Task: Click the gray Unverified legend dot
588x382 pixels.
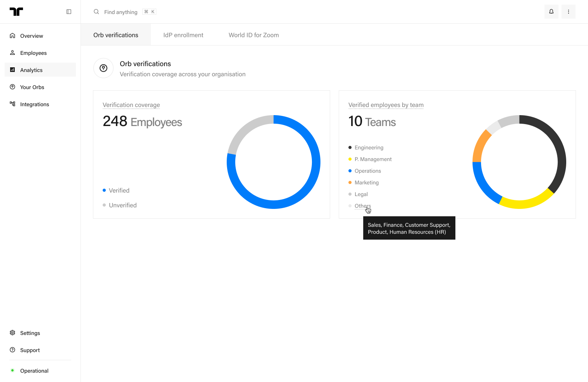Action: pos(104,205)
